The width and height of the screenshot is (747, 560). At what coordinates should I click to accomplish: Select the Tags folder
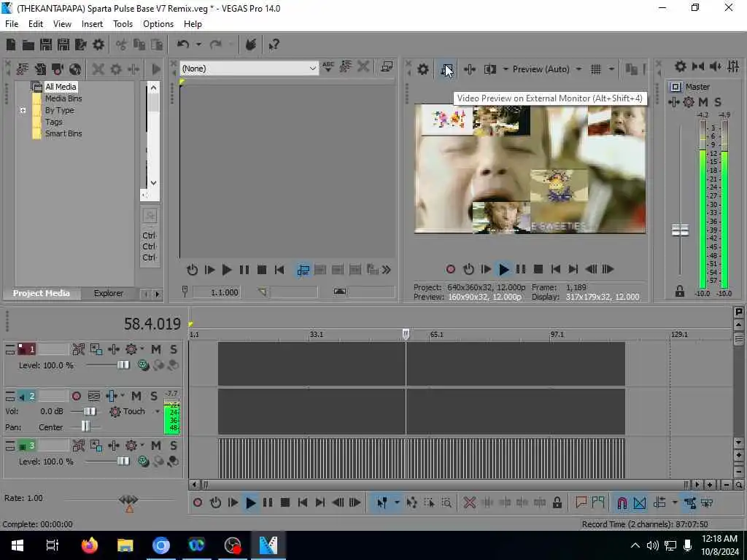pos(54,122)
